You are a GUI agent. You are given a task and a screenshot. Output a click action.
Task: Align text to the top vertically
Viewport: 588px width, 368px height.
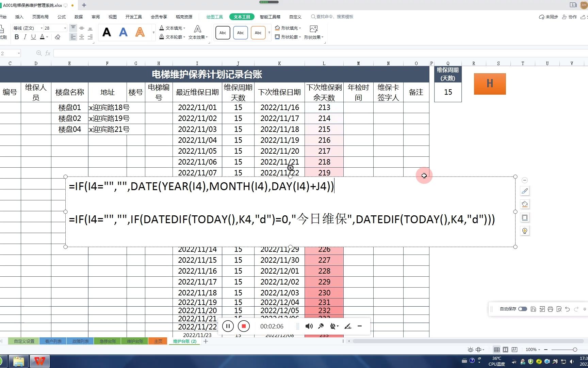pyautogui.click(x=73, y=28)
